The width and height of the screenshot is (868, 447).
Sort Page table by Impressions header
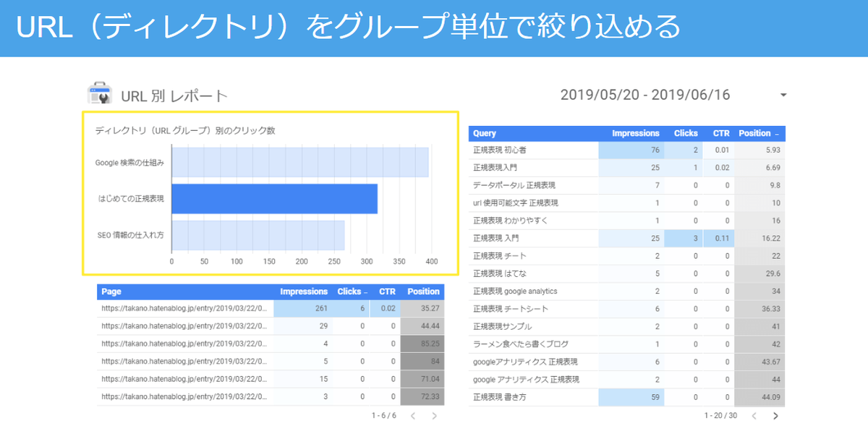(304, 291)
